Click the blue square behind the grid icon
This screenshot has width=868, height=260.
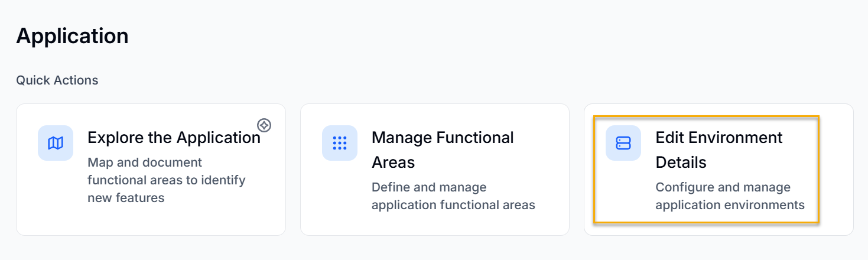coord(328,131)
